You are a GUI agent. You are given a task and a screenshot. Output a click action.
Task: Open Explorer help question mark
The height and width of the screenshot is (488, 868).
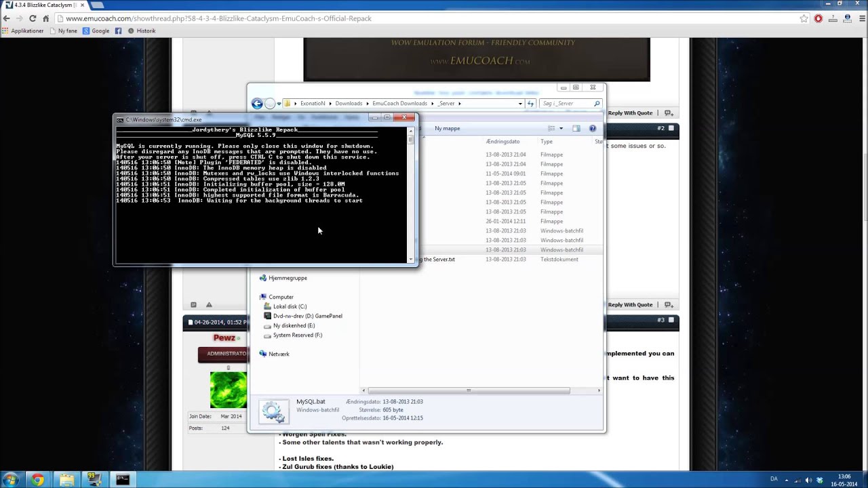(x=593, y=128)
